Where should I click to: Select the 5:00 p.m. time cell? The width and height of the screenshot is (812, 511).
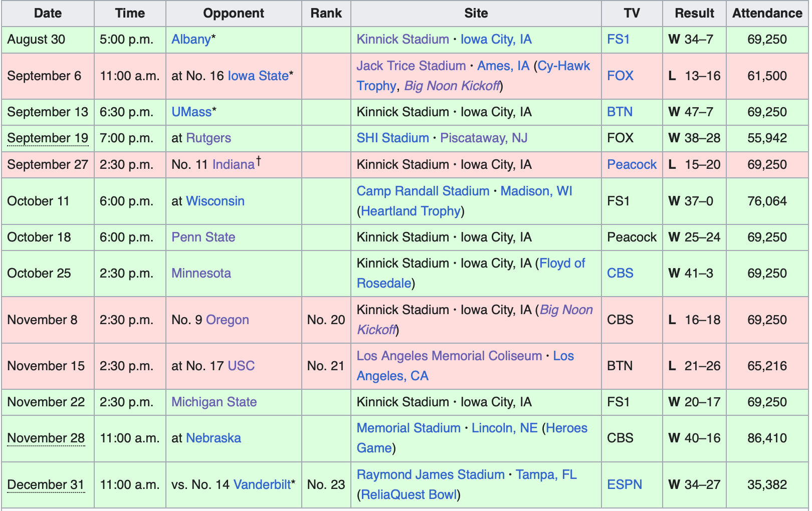pyautogui.click(x=130, y=40)
